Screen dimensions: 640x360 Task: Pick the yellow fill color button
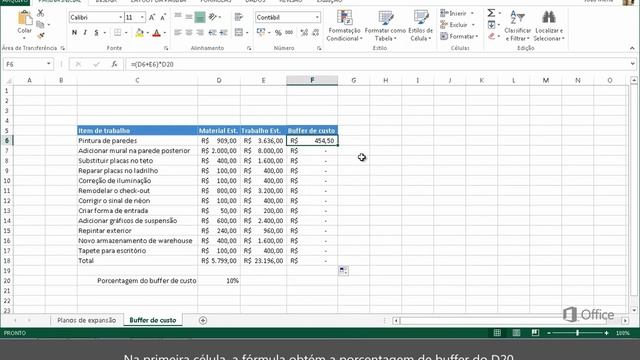(x=140, y=33)
